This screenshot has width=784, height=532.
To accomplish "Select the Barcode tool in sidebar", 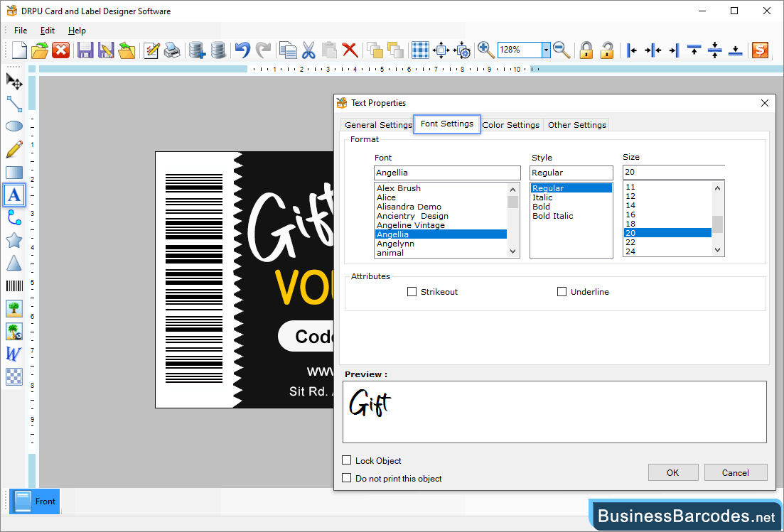I will coord(14,286).
